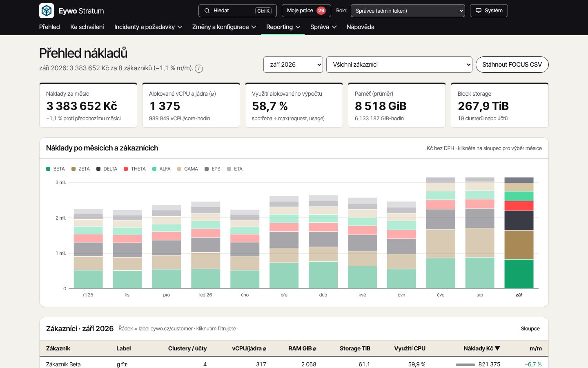Select the srp bar in chart

pyautogui.click(x=480, y=233)
